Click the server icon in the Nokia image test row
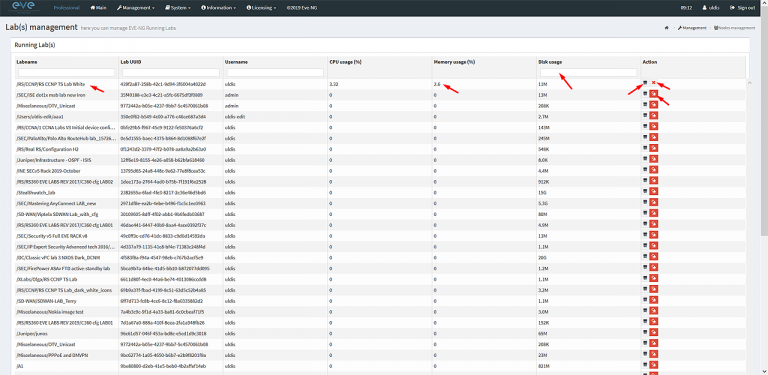This screenshot has width=768, height=375. [645, 310]
